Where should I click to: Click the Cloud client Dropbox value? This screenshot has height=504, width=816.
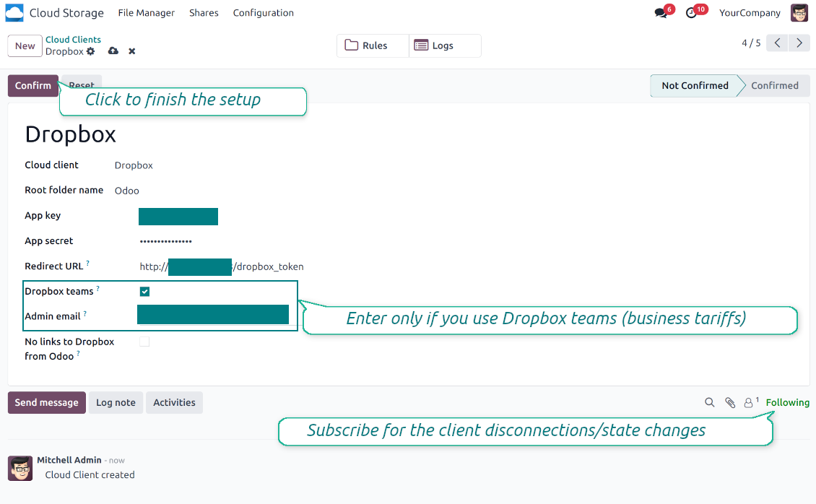[x=134, y=165]
